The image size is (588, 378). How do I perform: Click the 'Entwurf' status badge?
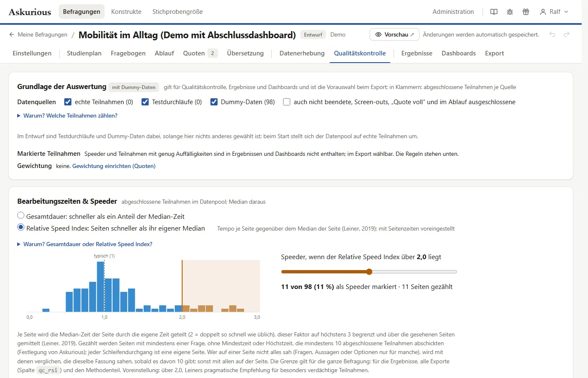tap(313, 34)
